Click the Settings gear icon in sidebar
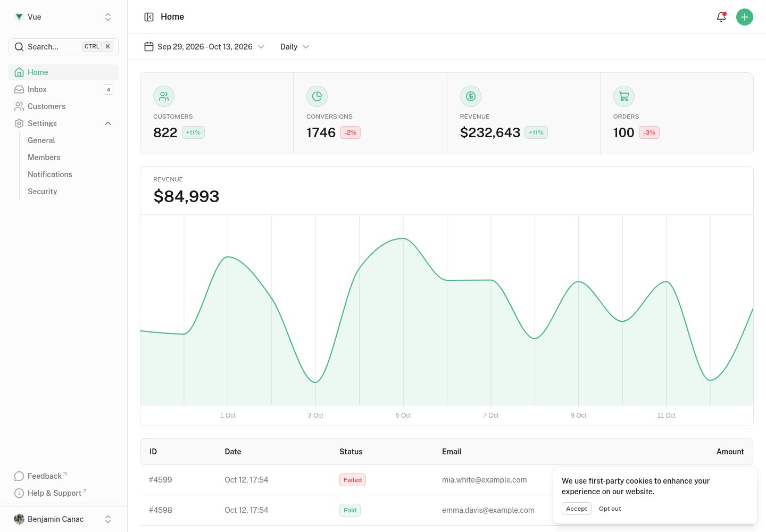Image resolution: width=766 pixels, height=532 pixels. click(x=19, y=123)
